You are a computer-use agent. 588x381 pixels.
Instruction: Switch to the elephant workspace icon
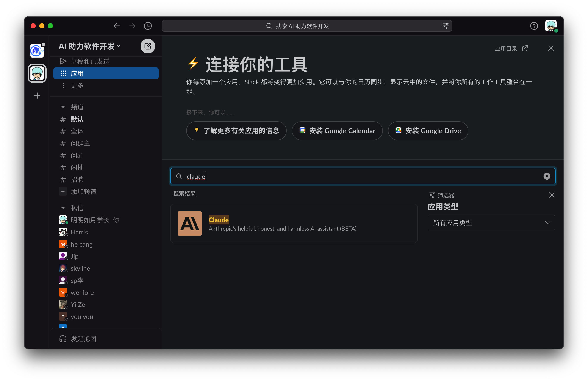tap(37, 51)
